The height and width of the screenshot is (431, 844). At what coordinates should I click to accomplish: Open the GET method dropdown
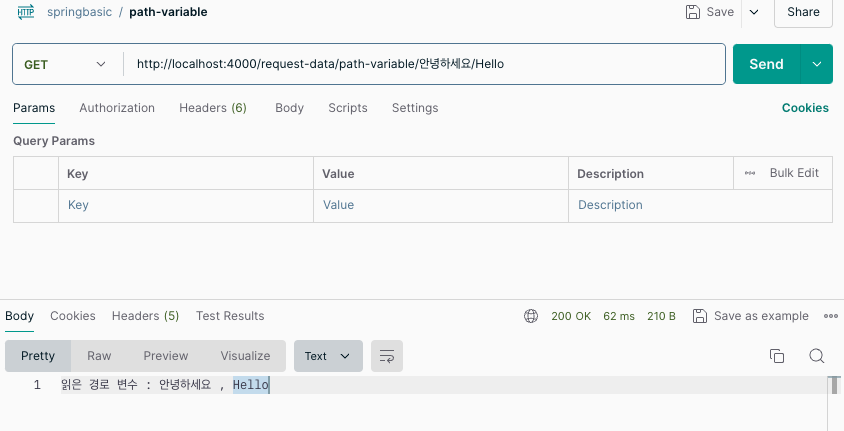(65, 65)
